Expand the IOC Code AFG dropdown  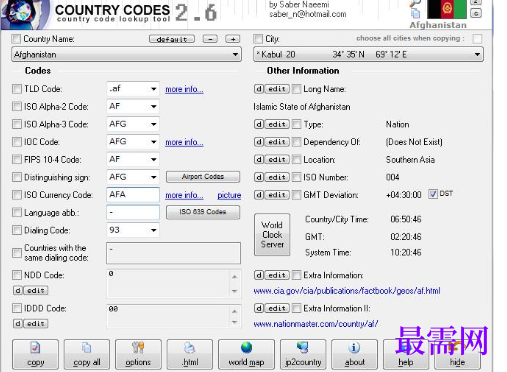pyautogui.click(x=153, y=142)
